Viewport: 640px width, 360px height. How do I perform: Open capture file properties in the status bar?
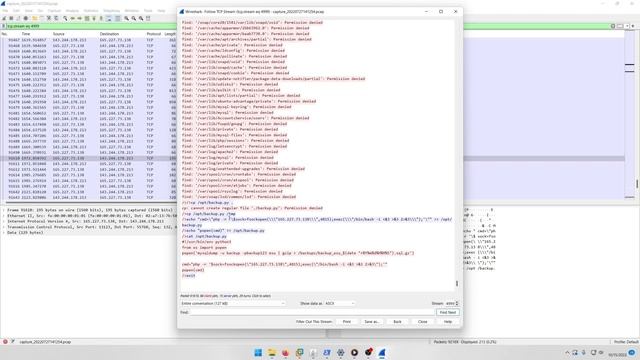coord(12,342)
